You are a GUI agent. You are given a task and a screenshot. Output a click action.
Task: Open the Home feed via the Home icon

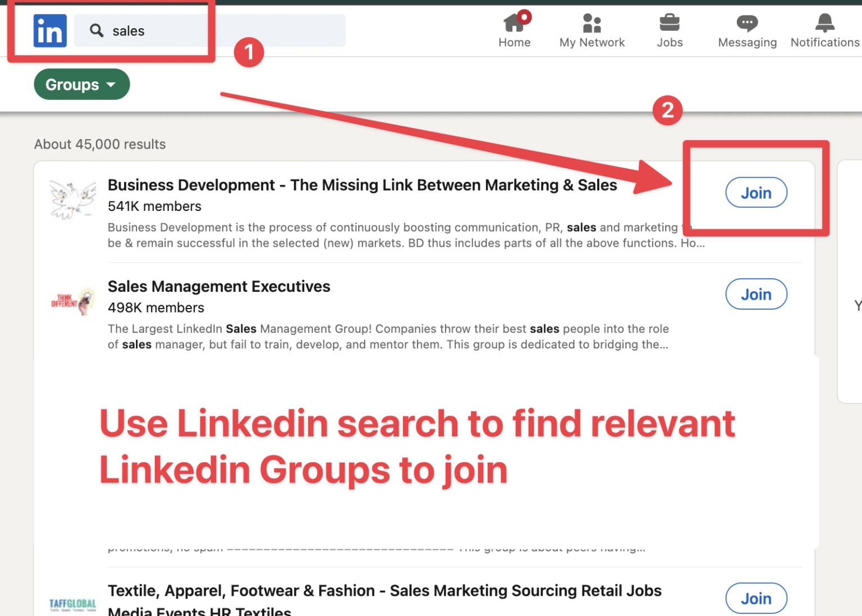pyautogui.click(x=514, y=23)
